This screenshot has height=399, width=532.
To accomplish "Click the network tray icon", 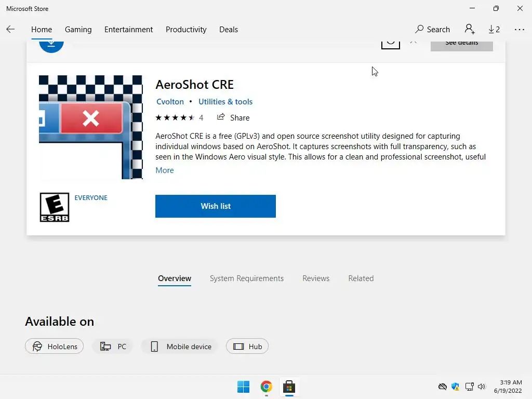I will tap(470, 387).
